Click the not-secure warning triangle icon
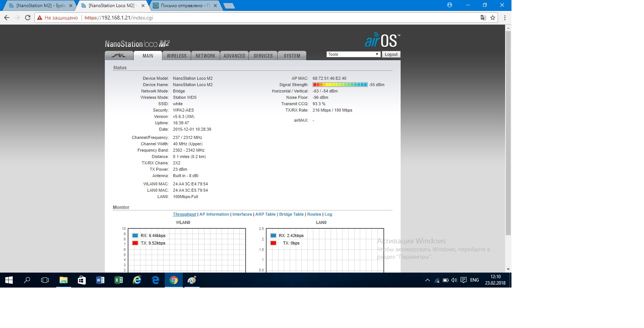 point(40,18)
